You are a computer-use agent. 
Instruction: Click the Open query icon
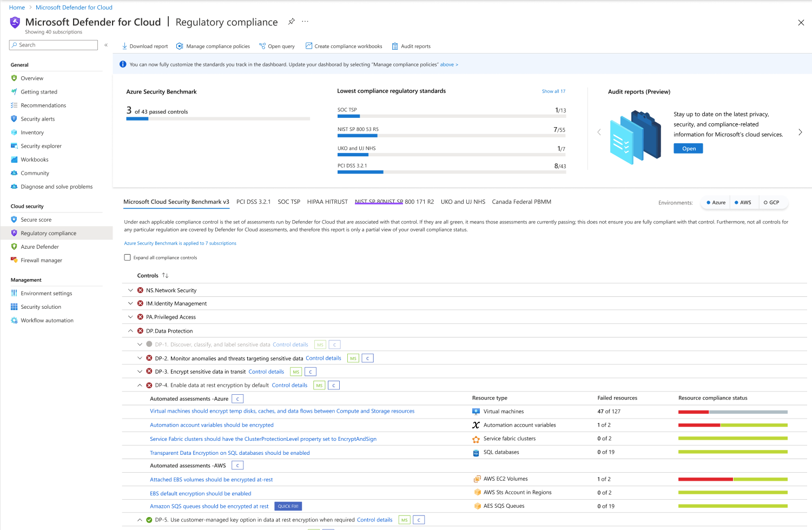[262, 46]
